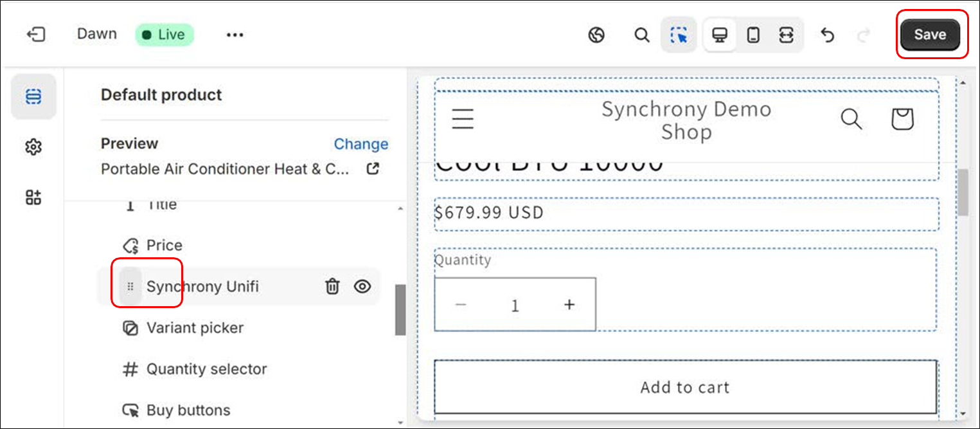Click the Variant picker icon
This screenshot has height=429, width=980.
click(130, 327)
